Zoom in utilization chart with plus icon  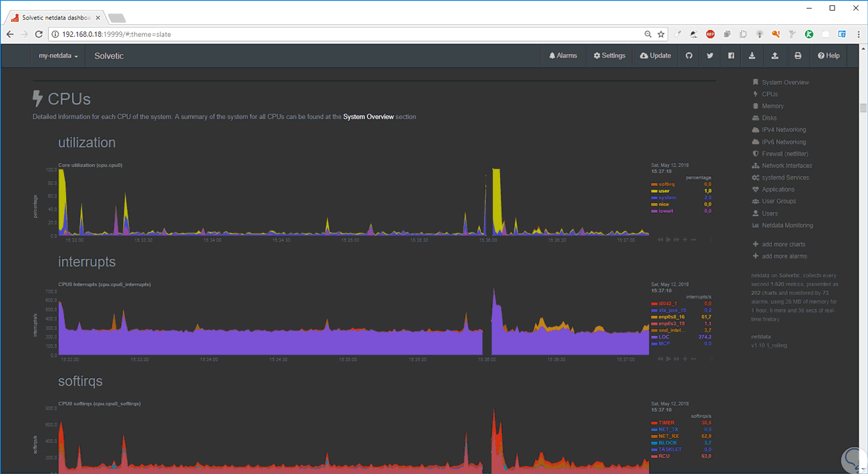point(685,239)
